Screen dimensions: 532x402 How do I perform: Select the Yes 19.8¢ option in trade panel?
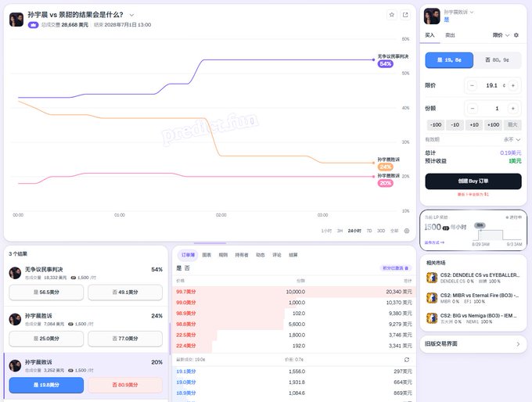[449, 60]
